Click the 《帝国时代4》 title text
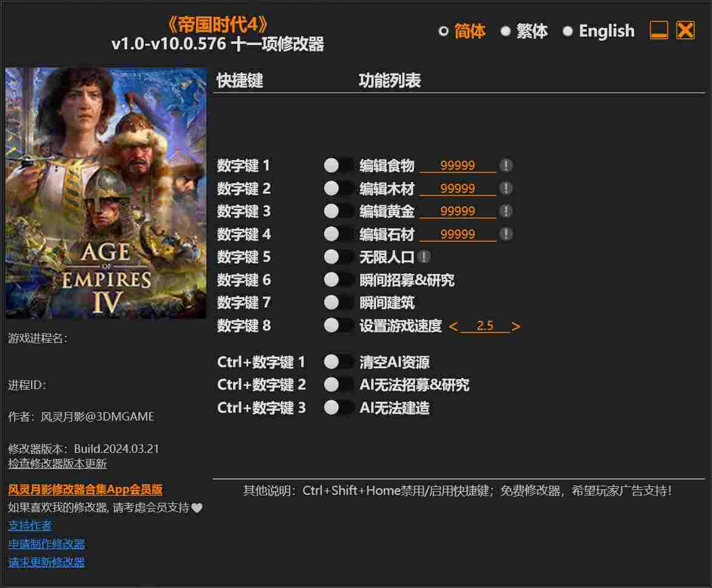The image size is (712, 588). coord(217,25)
